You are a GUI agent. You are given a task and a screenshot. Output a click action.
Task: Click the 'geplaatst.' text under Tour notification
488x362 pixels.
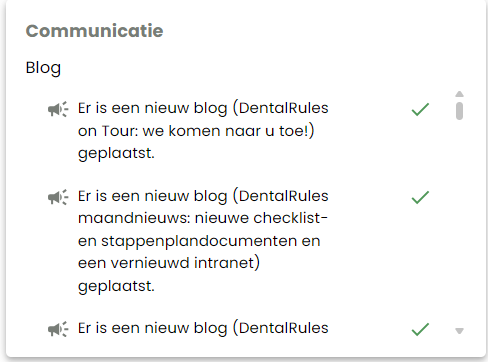[x=116, y=154]
